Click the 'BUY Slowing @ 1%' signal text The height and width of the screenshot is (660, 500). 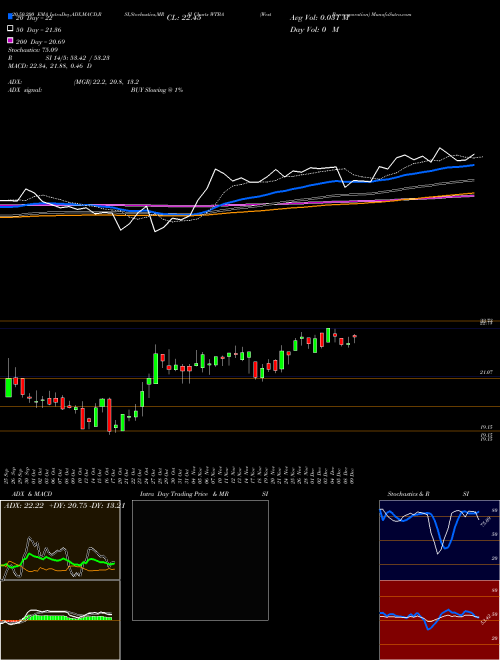pyautogui.click(x=157, y=90)
